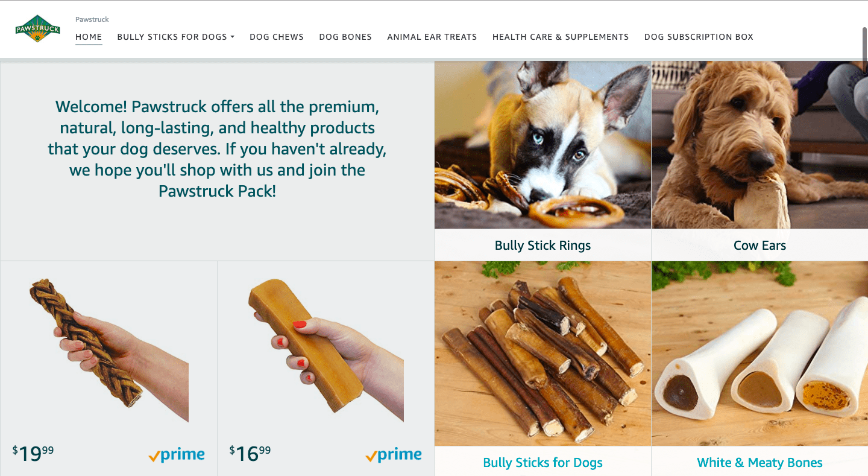The height and width of the screenshot is (476, 868).
Task: Click the Pawstruck logo
Action: coord(38,28)
